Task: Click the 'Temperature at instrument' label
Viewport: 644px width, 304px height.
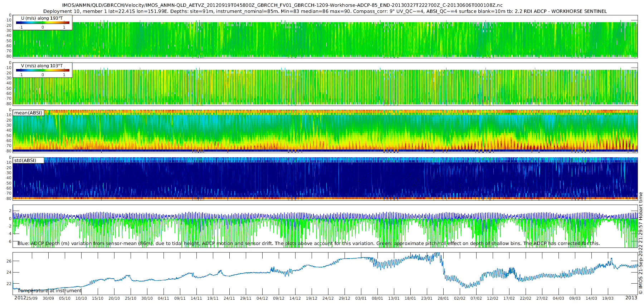Action: [50, 291]
